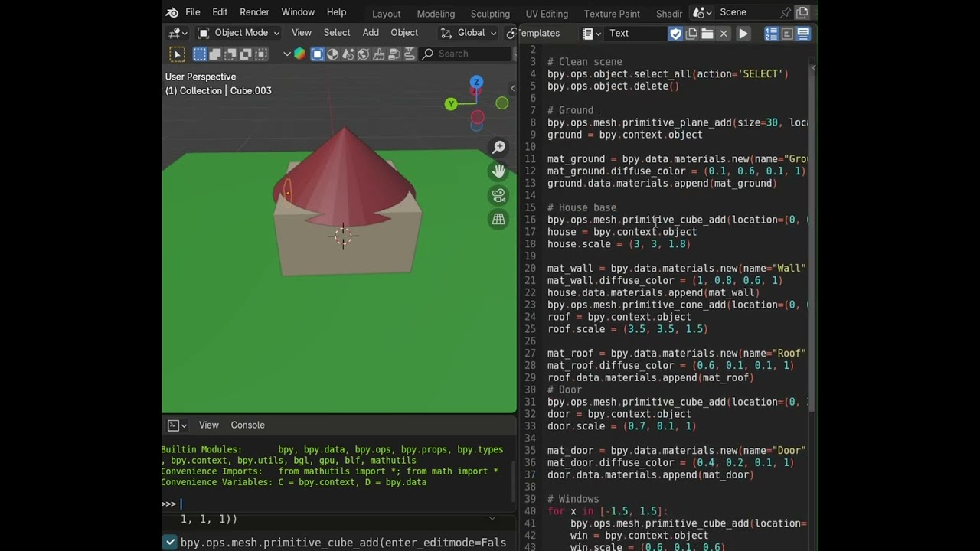Open viewport Select menu
Image resolution: width=980 pixels, height=551 pixels.
coord(337,33)
